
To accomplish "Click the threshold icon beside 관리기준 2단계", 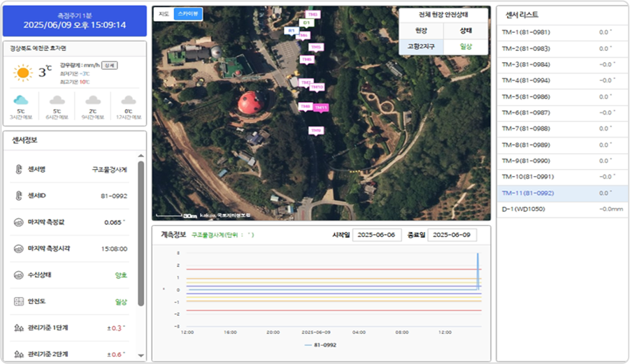I will pos(18,354).
